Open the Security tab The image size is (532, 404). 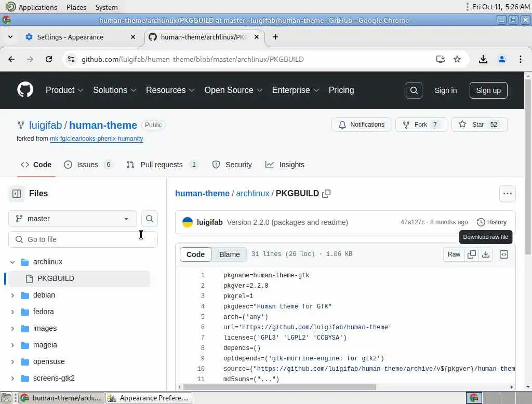tap(232, 165)
